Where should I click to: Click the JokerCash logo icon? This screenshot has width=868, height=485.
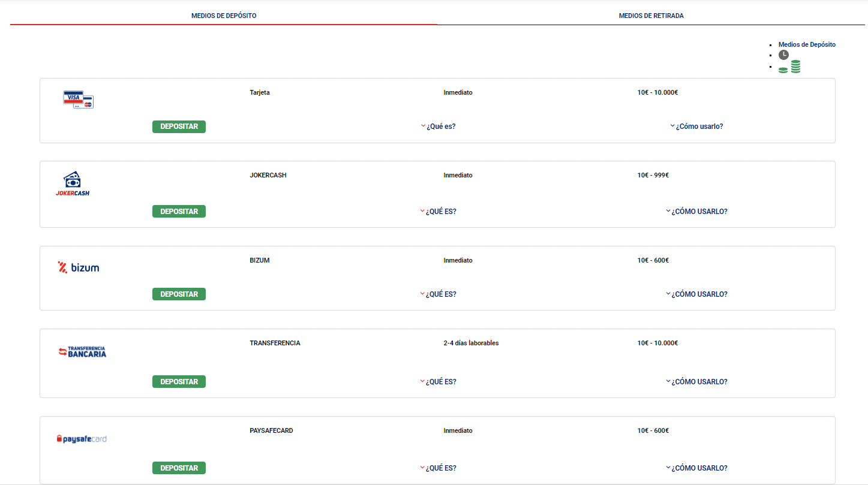pyautogui.click(x=73, y=184)
